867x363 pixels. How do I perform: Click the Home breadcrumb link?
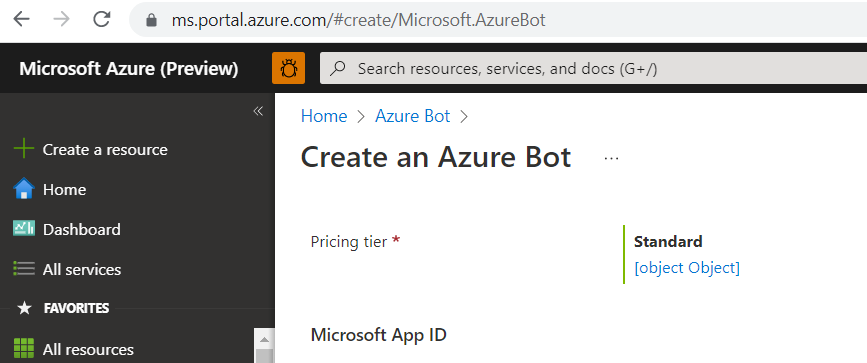324,116
